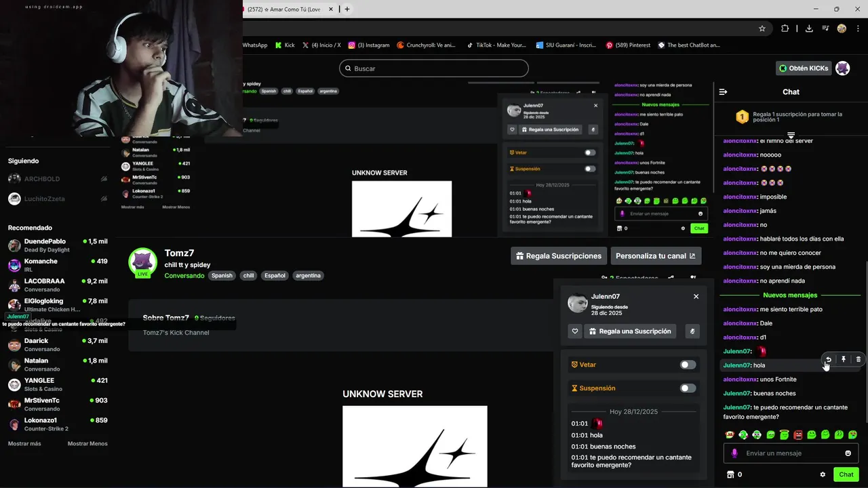Click the offline icon beside LuchitoZzeta
The width and height of the screenshot is (868, 488).
[104, 199]
